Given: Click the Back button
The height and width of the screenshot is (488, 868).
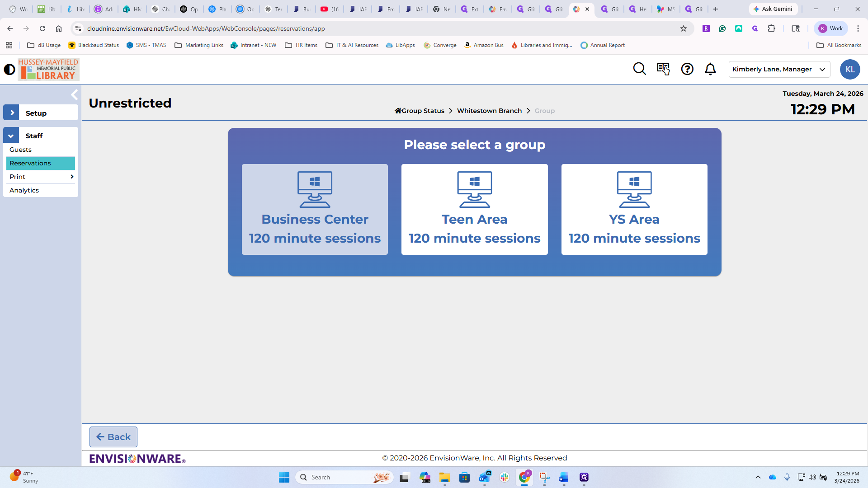Looking at the screenshot, I should (113, 437).
